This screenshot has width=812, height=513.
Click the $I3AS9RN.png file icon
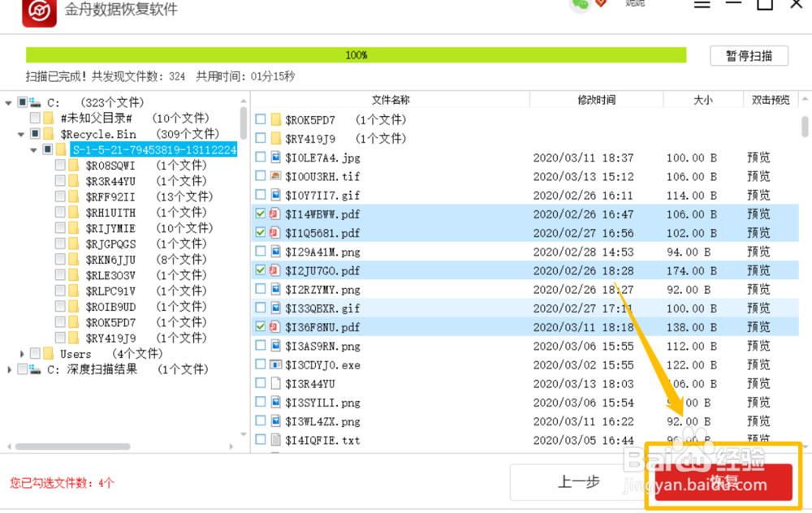(275, 346)
